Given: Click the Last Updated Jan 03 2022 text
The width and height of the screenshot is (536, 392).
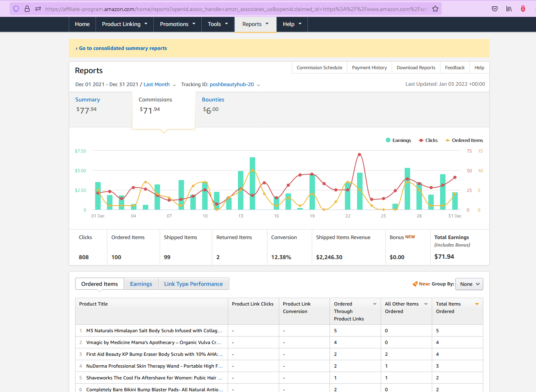Looking at the screenshot, I should (x=445, y=84).
